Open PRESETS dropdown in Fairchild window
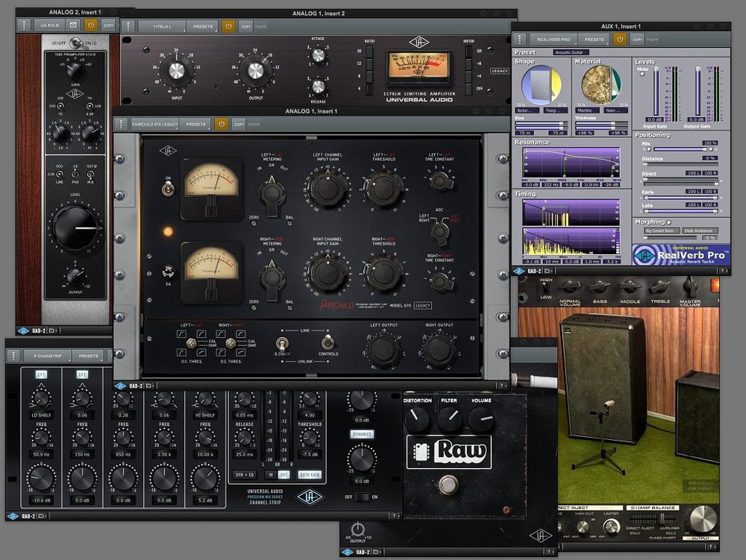Image resolution: width=746 pixels, height=560 pixels. coord(195,124)
